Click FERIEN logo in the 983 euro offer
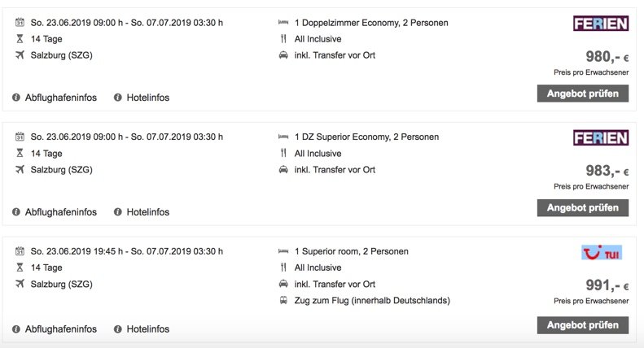Screen dimensions: 644x348 pos(601,137)
